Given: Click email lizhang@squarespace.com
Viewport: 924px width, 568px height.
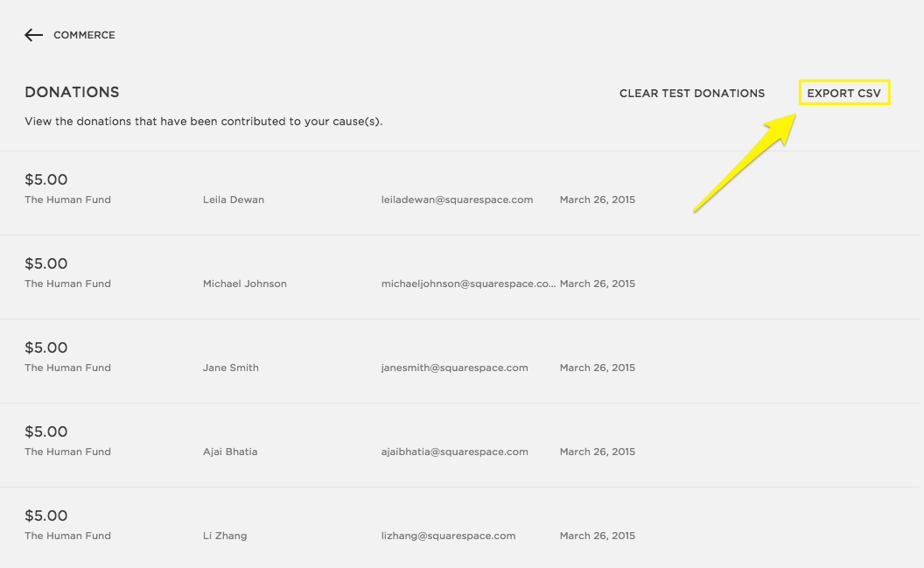Looking at the screenshot, I should point(448,536).
